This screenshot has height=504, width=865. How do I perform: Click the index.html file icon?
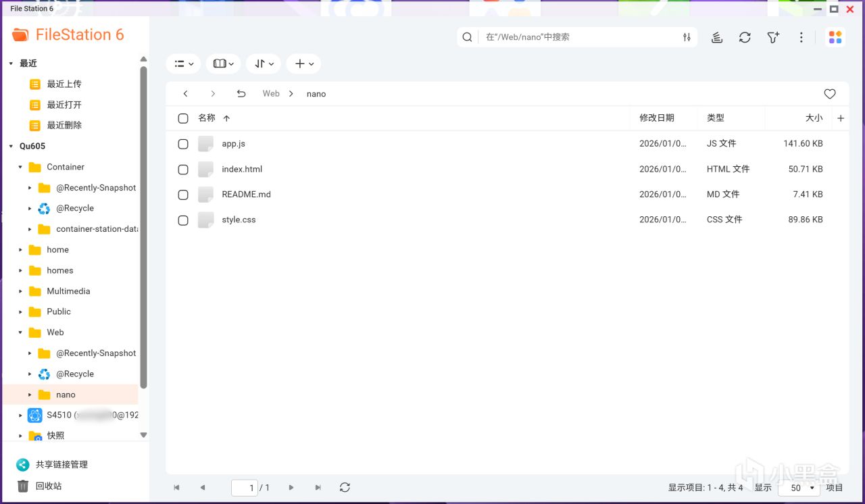205,169
